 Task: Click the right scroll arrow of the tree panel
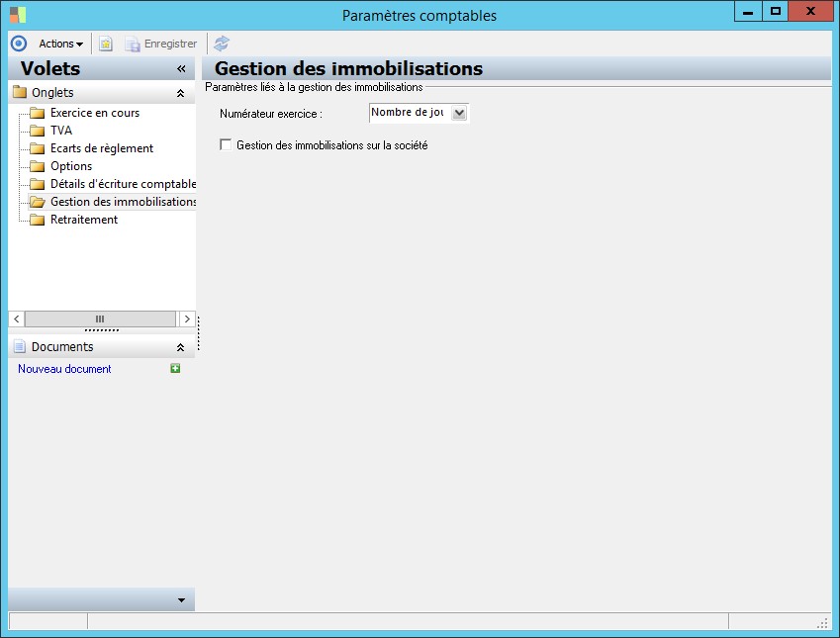pos(187,319)
